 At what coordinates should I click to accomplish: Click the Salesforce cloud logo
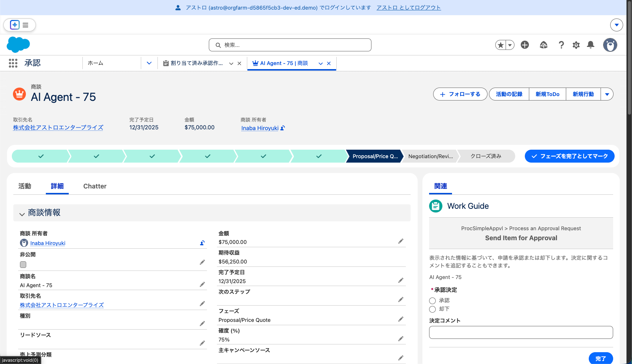point(18,45)
